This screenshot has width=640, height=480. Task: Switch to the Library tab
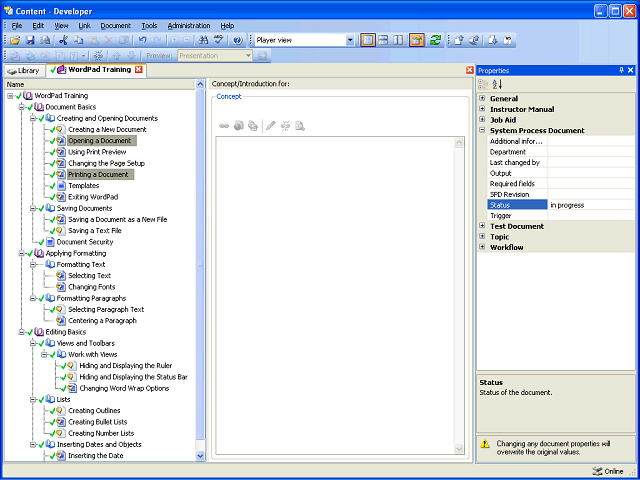click(25, 71)
